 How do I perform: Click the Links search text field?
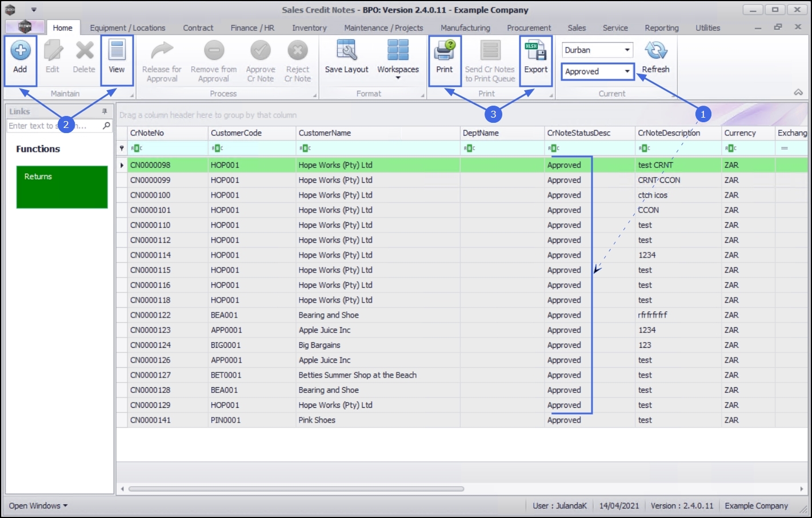(54, 126)
